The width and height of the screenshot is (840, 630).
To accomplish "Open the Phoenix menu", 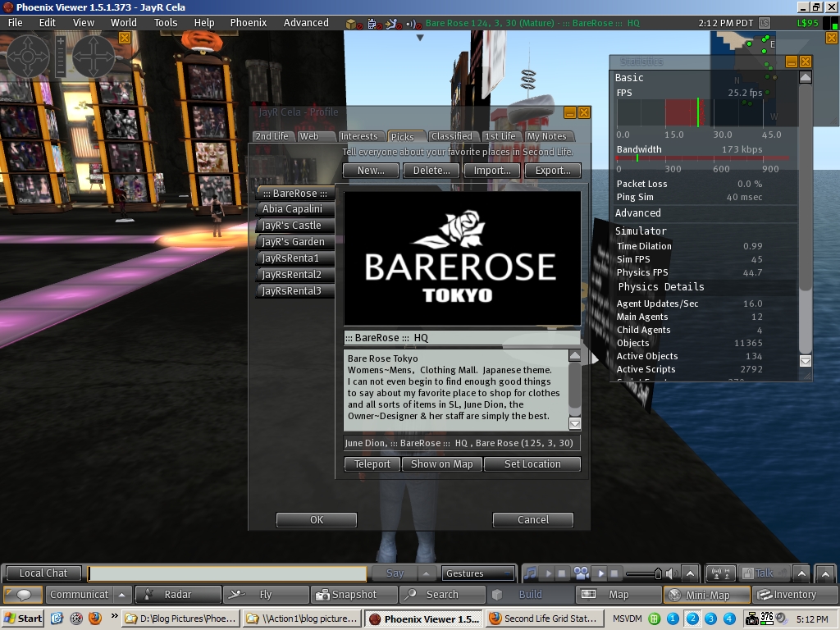I will (x=249, y=22).
